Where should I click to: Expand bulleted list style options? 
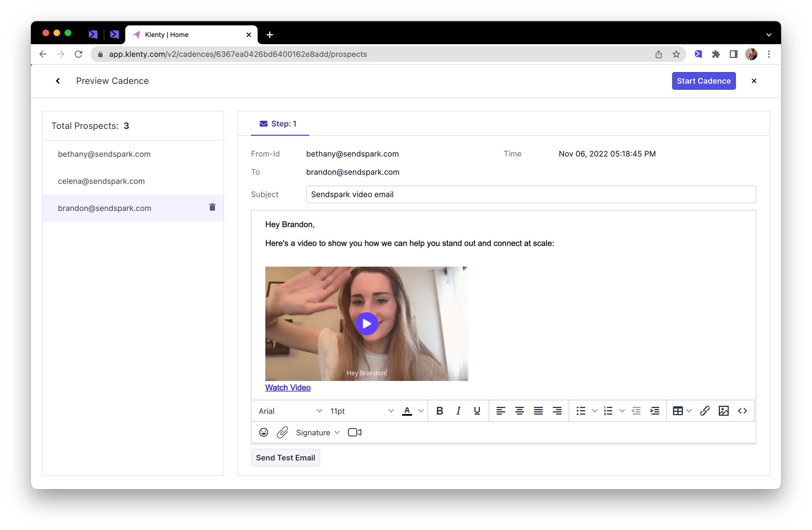[594, 411]
